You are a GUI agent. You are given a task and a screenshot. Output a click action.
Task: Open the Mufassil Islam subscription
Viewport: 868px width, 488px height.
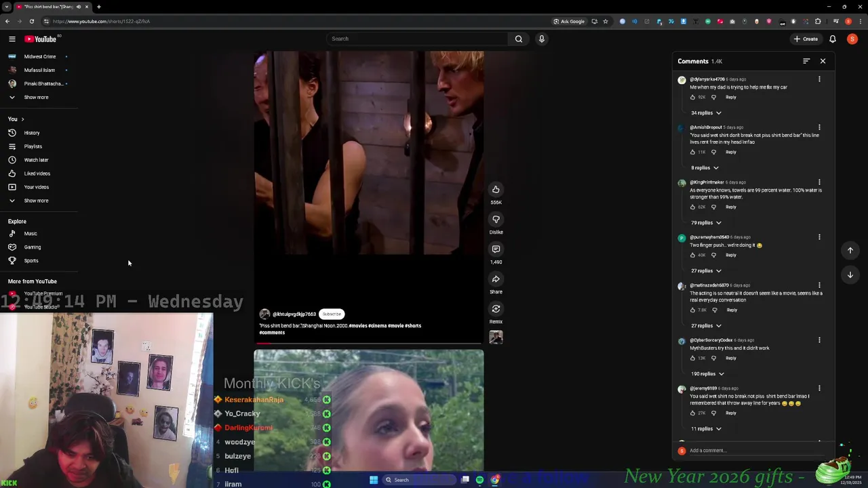39,70
